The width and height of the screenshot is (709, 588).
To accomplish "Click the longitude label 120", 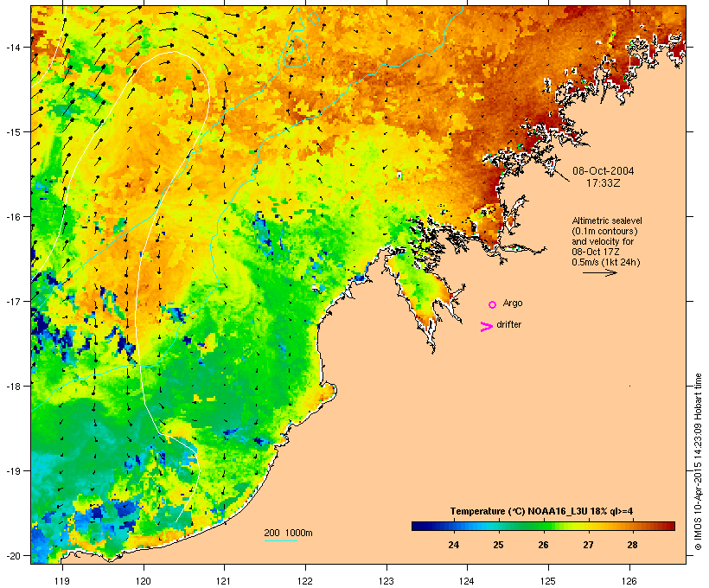I will [x=144, y=581].
